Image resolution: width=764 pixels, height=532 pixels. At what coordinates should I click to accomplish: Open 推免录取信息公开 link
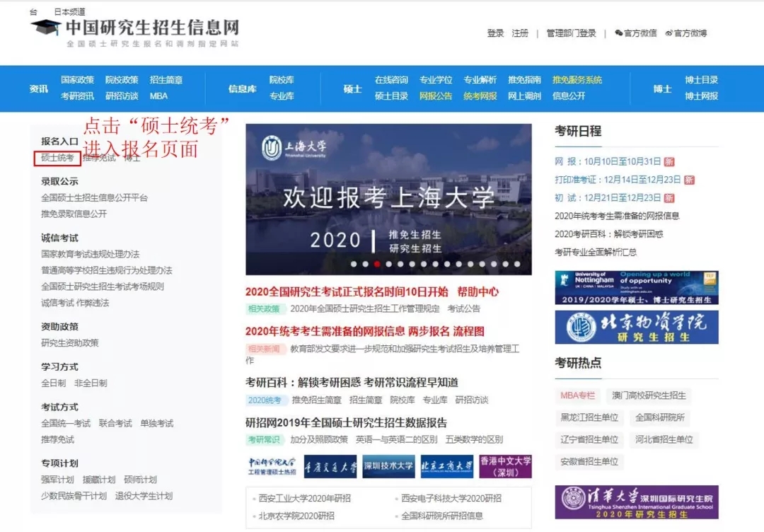click(x=74, y=214)
